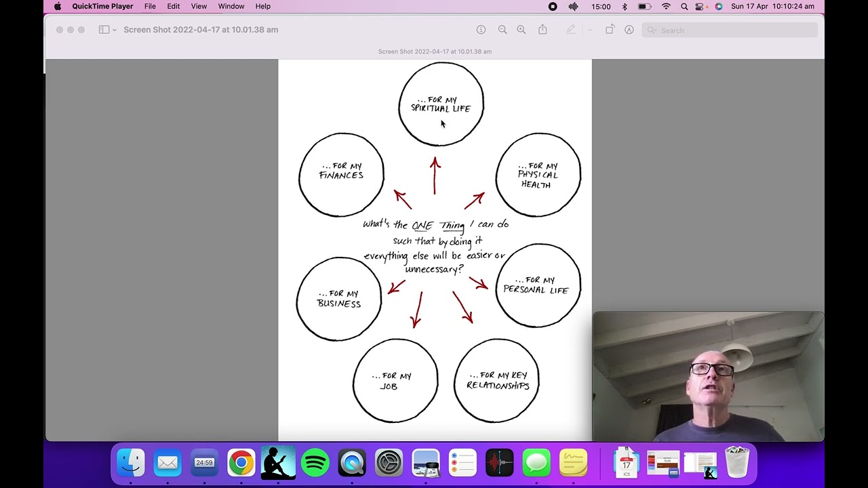Image resolution: width=868 pixels, height=488 pixels.
Task: Open Reminders from the Dock
Action: [x=462, y=463]
